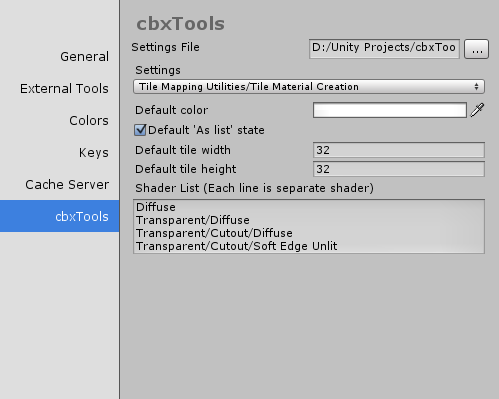This screenshot has width=499, height=399.
Task: Select the cbxTools preferences tab
Action: coord(60,216)
